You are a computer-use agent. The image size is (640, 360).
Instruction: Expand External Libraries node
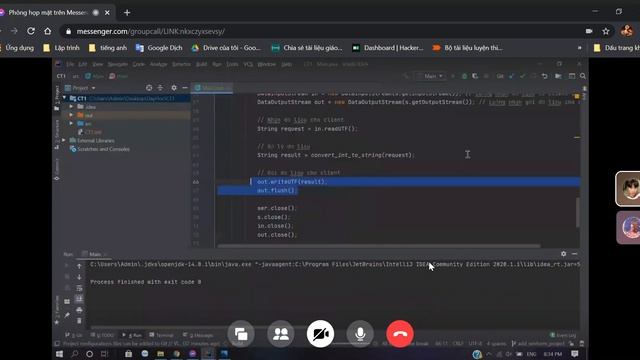click(x=64, y=140)
